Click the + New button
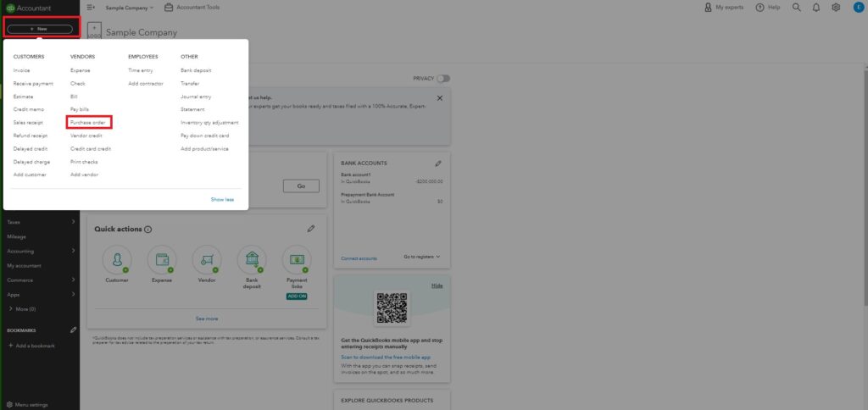The width and height of the screenshot is (868, 410). [40, 29]
